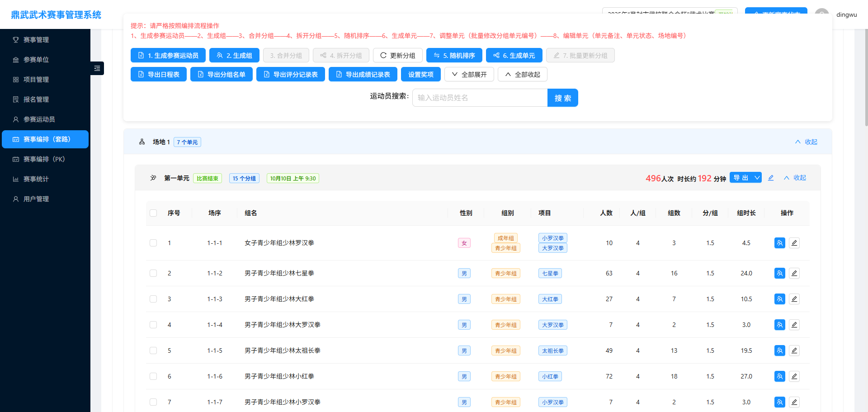This screenshot has height=412, width=868.
Task: Open athlete list icon for row 1-1-6
Action: 779,376
